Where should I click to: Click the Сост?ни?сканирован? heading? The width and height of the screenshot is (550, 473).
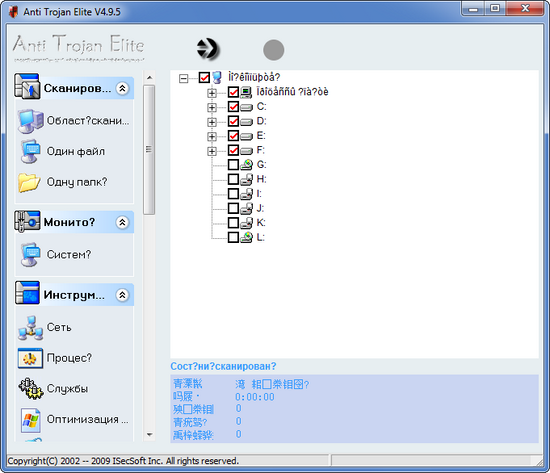pos(223,366)
